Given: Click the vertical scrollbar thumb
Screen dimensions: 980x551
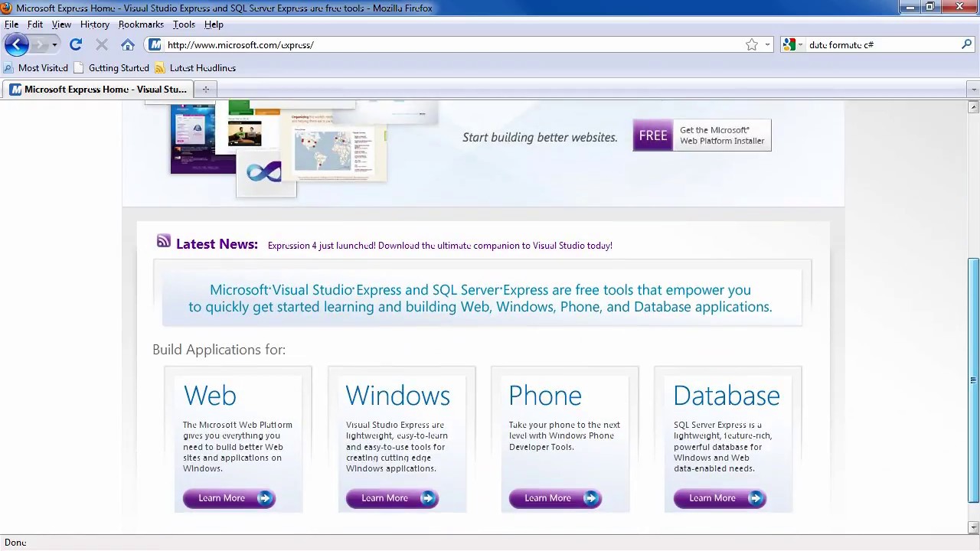Looking at the screenshot, I should coord(973,380).
